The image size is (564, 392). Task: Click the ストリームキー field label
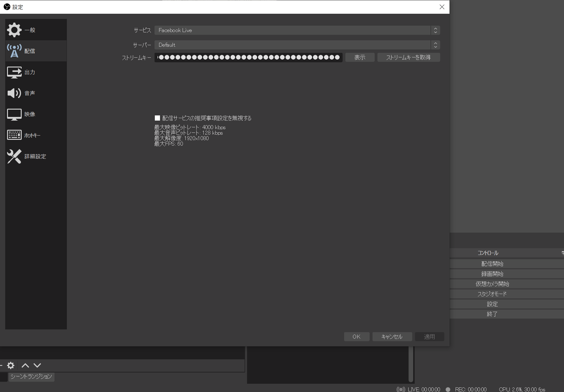tap(136, 58)
